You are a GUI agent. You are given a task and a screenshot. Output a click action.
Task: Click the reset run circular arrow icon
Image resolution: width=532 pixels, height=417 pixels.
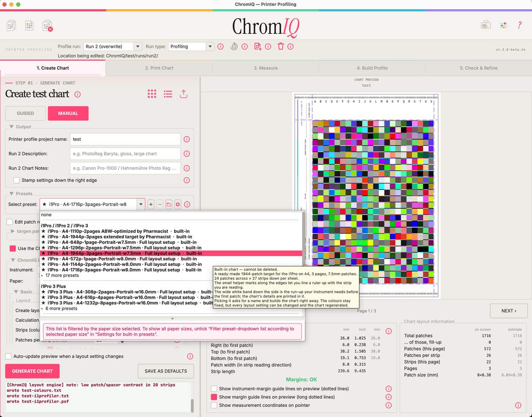tap(234, 47)
